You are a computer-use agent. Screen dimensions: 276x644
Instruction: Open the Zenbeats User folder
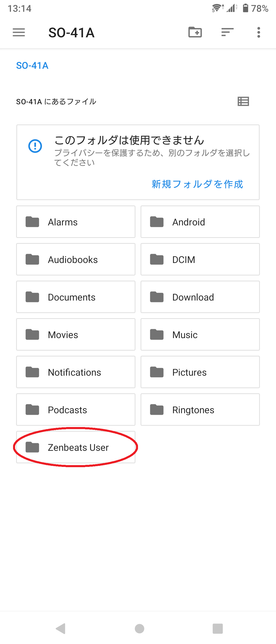(76, 447)
